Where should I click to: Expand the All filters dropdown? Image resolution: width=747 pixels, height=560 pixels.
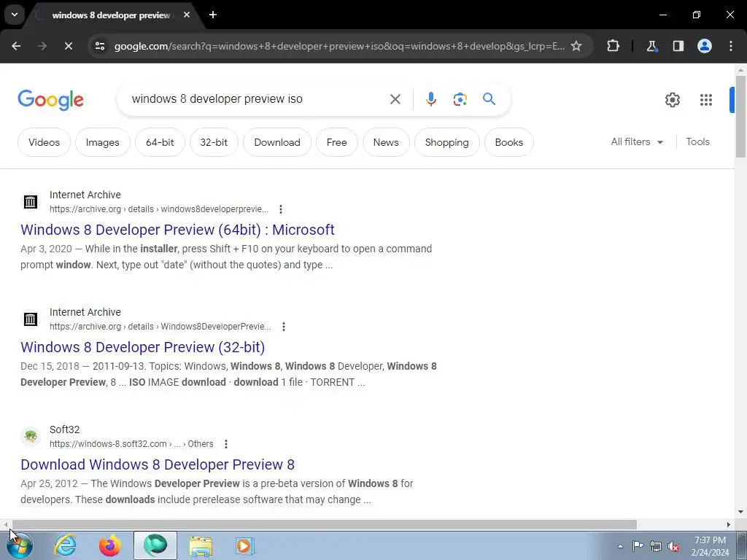tap(637, 142)
